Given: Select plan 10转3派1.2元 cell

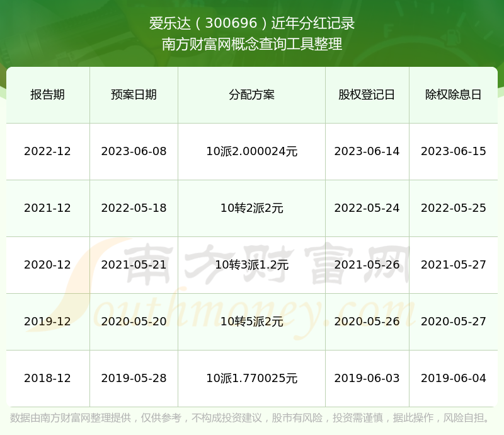Looking at the screenshot, I should [x=251, y=265].
